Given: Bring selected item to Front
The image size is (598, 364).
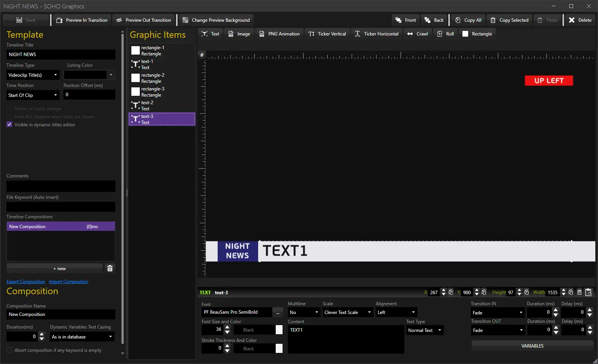Looking at the screenshot, I should click(406, 20).
